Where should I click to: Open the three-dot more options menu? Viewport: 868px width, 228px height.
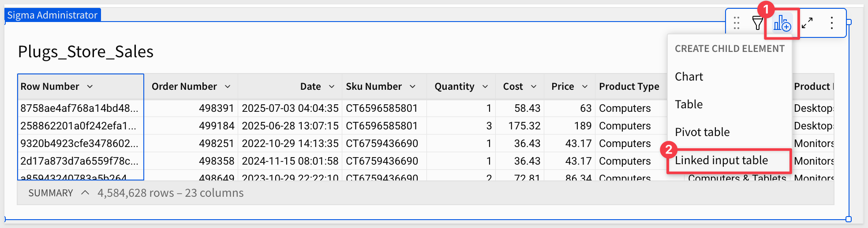[831, 23]
